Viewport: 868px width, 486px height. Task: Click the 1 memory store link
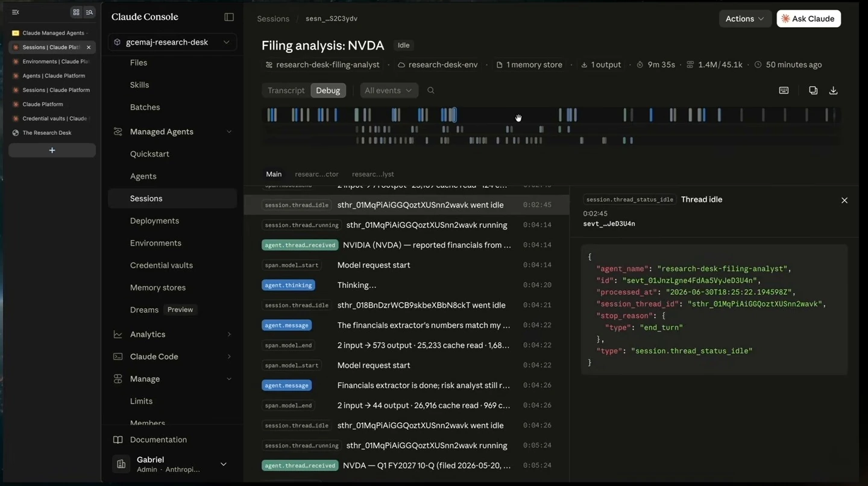529,64
